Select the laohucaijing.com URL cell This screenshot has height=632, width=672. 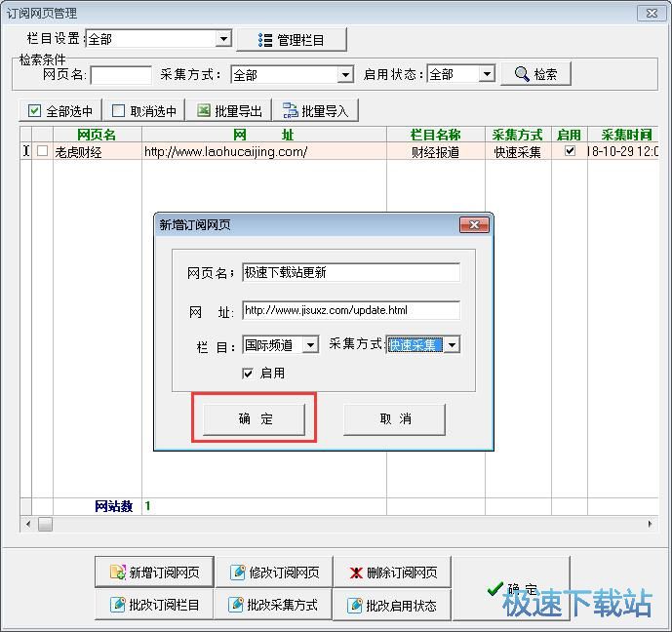pyautogui.click(x=264, y=152)
